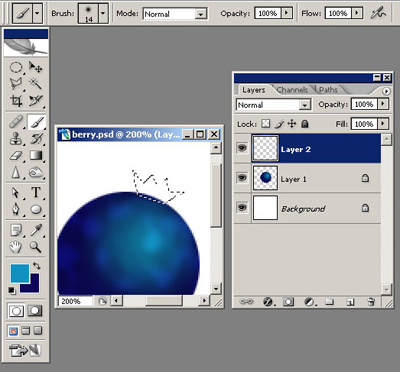This screenshot has height=372, width=400.
Task: Jump to ImageReady
Action: (25, 350)
